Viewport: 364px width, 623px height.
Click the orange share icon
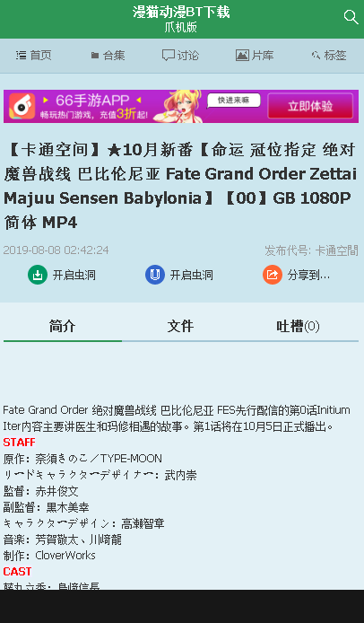pyautogui.click(x=273, y=275)
